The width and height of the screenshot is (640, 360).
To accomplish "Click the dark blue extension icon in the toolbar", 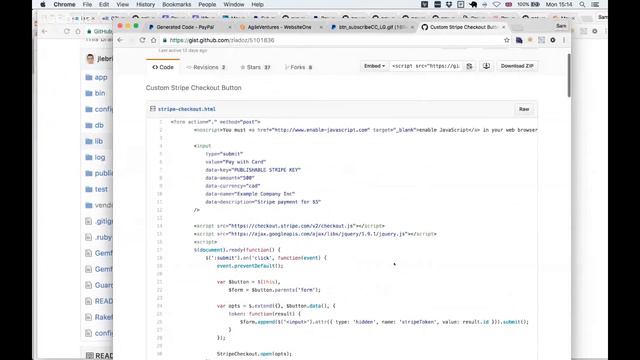I will (x=519, y=40).
